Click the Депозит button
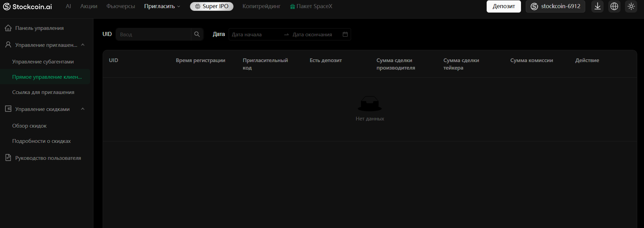 (504, 6)
